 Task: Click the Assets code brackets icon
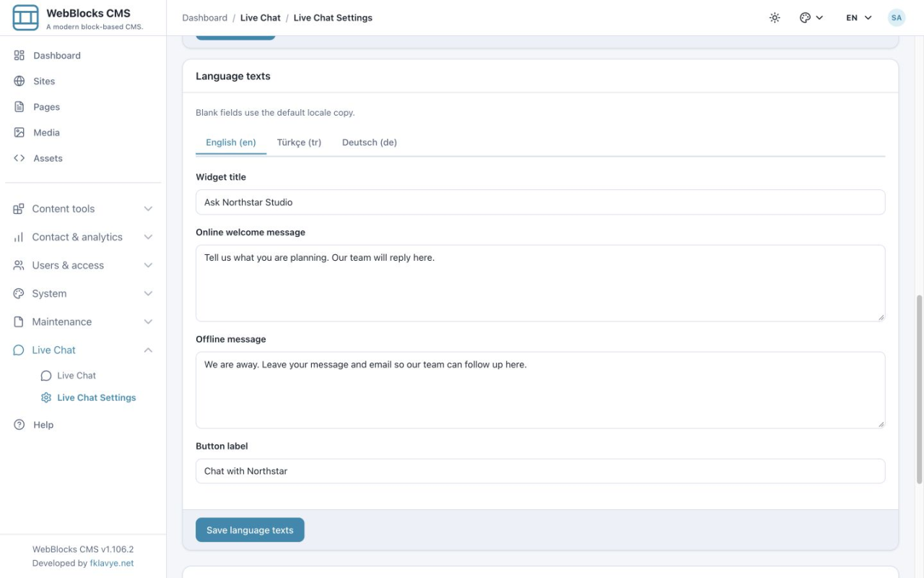click(19, 158)
